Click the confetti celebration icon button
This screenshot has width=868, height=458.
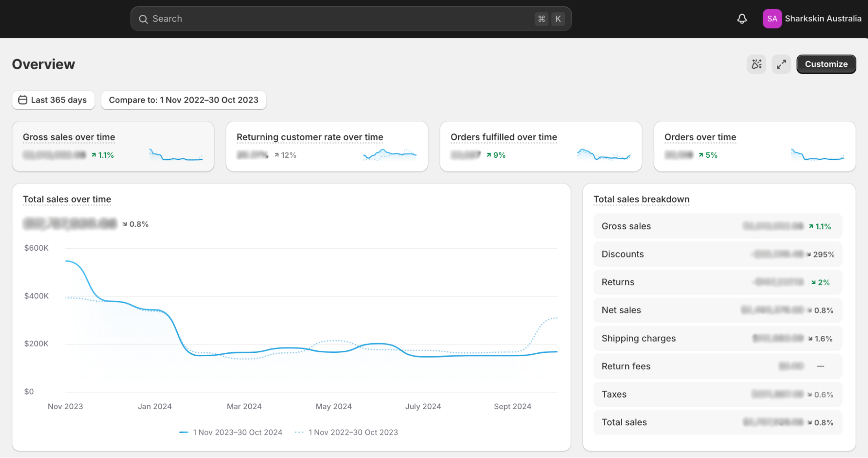(x=756, y=64)
